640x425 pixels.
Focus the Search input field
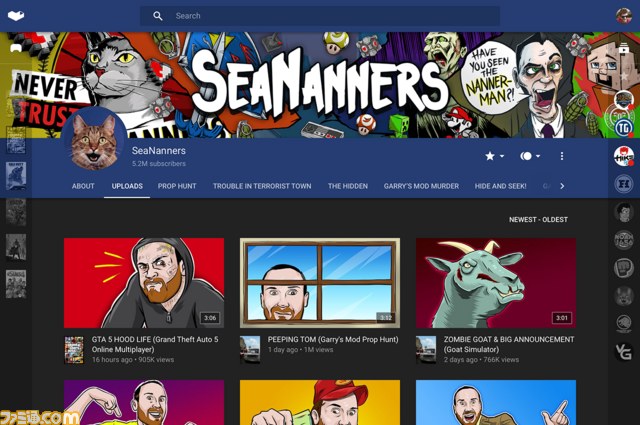tap(320, 16)
